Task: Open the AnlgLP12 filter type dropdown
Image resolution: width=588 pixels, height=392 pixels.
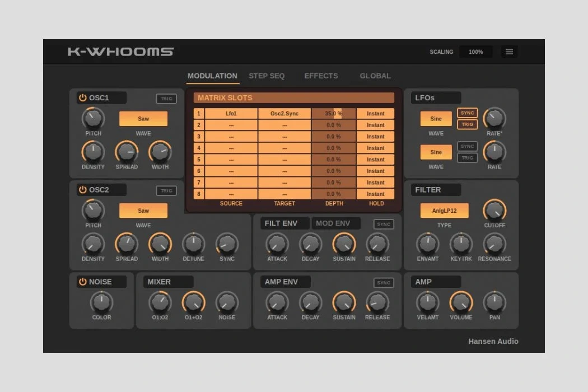Action: pos(444,211)
